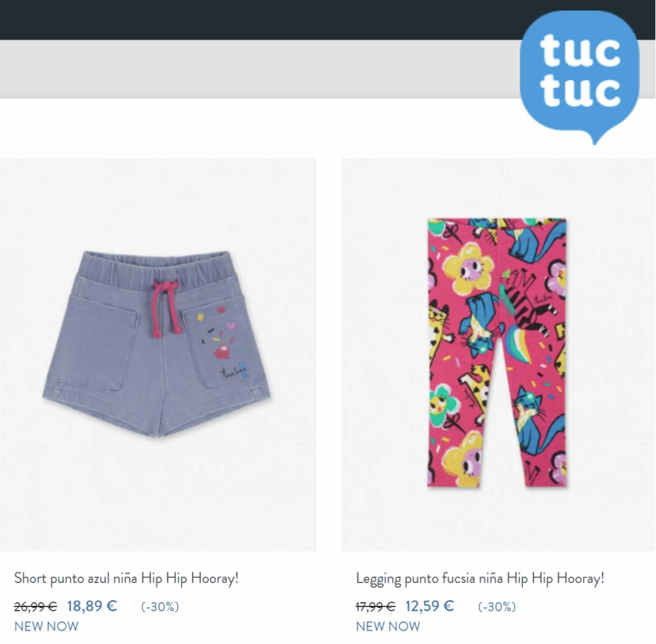This screenshot has width=656, height=644.
Task: Open the fuchsia leggings product image
Action: coord(498,355)
